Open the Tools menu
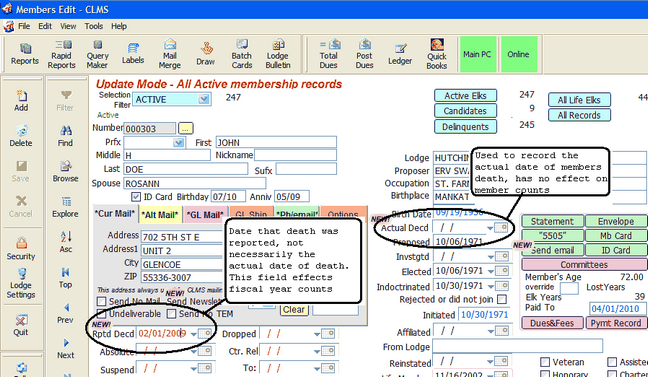The height and width of the screenshot is (377, 648). (x=93, y=26)
